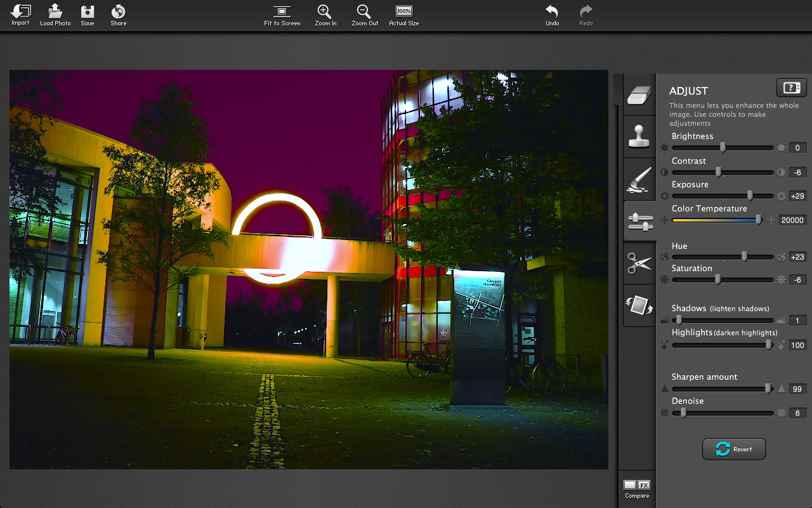
Task: Zoom out of the photo
Action: (364, 12)
